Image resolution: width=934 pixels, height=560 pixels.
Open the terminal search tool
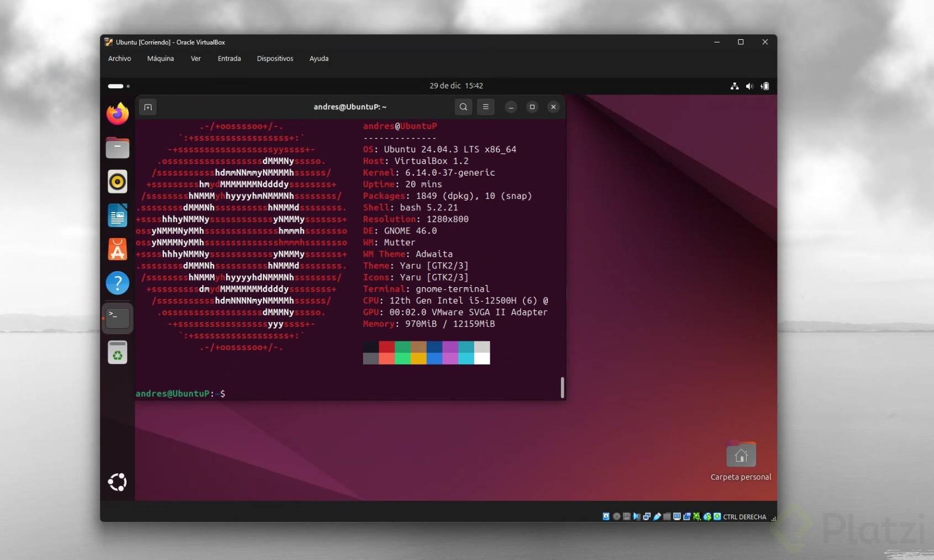[463, 107]
